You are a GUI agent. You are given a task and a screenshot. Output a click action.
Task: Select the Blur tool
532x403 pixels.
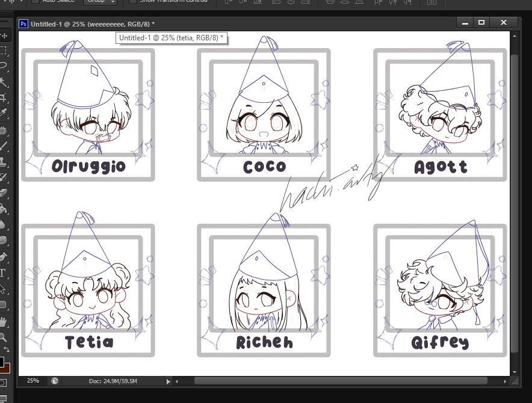4,224
